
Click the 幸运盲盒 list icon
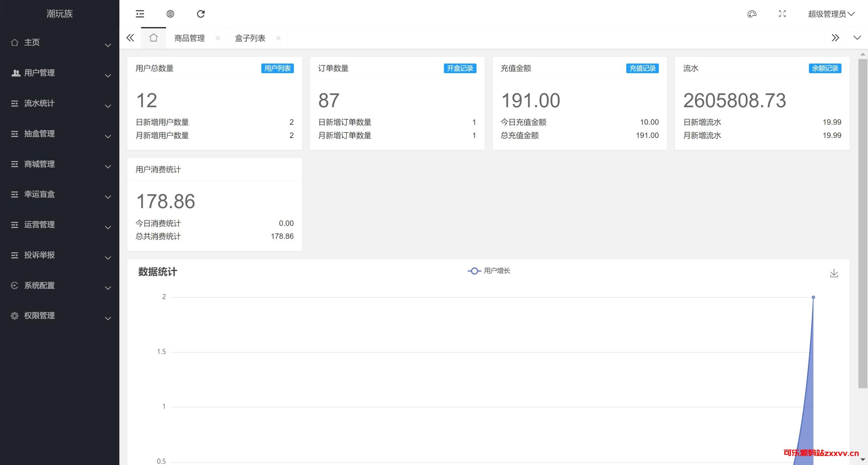[x=15, y=195]
